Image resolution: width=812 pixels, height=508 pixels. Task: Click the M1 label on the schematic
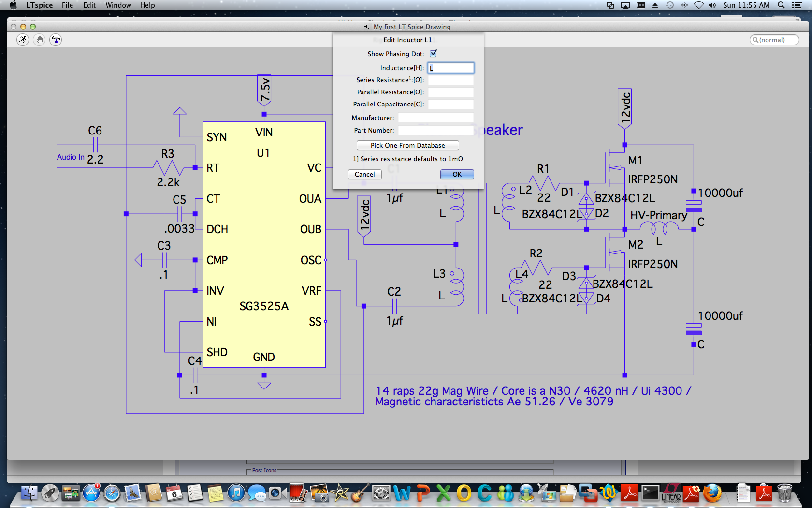pos(635,161)
